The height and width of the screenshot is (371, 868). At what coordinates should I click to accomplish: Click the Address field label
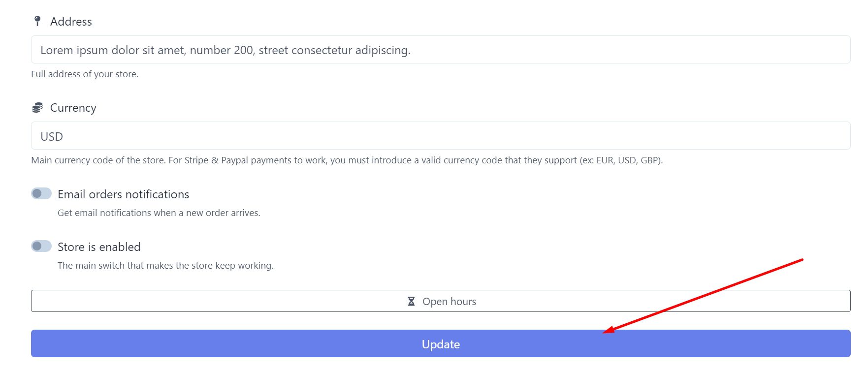[71, 22]
